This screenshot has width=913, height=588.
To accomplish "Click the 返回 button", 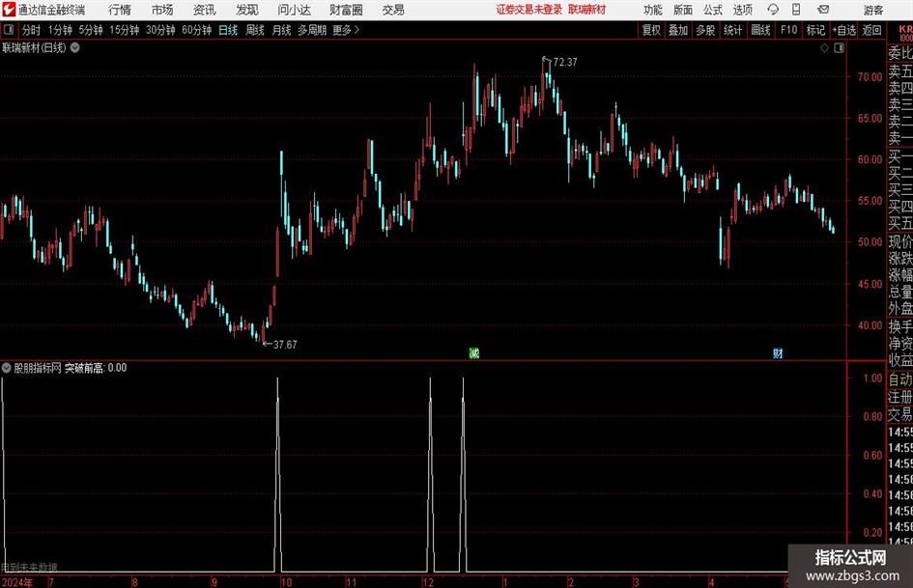I will click(x=871, y=30).
